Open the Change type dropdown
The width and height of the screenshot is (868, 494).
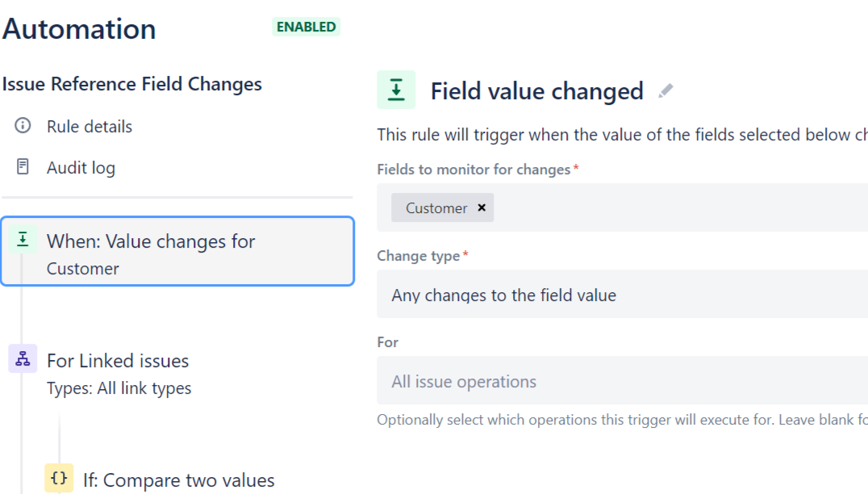(621, 295)
